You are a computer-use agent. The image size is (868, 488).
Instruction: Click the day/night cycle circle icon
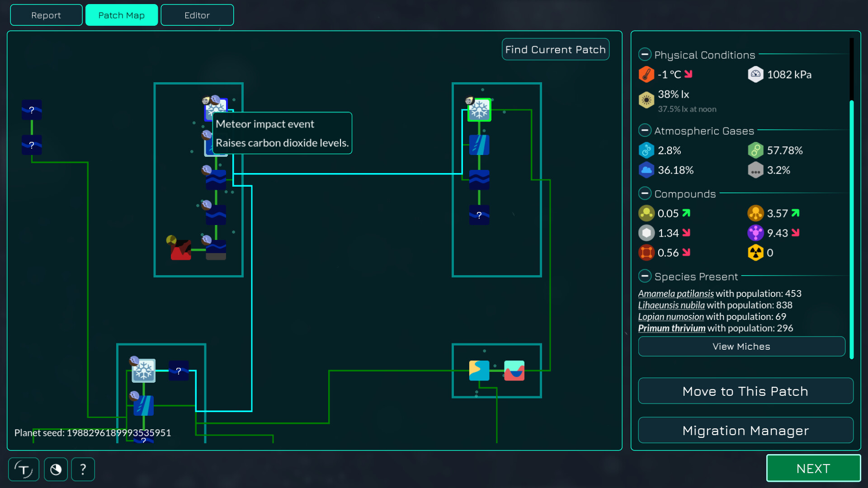56,469
